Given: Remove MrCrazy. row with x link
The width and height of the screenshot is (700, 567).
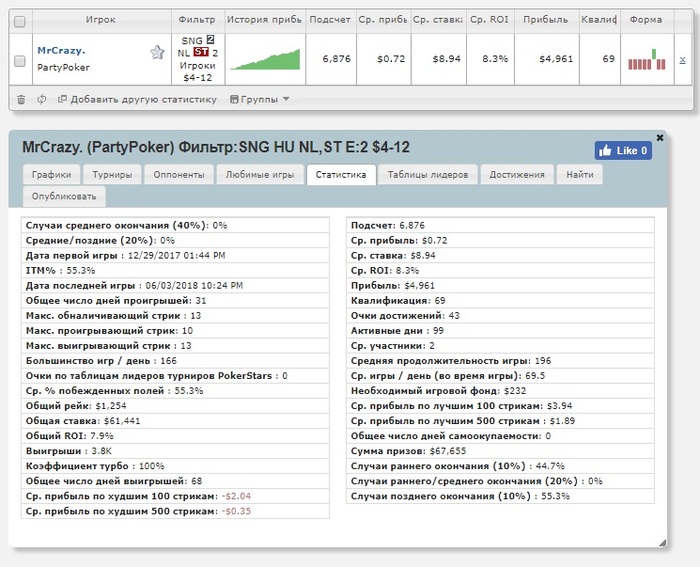Looking at the screenshot, I should point(682,59).
